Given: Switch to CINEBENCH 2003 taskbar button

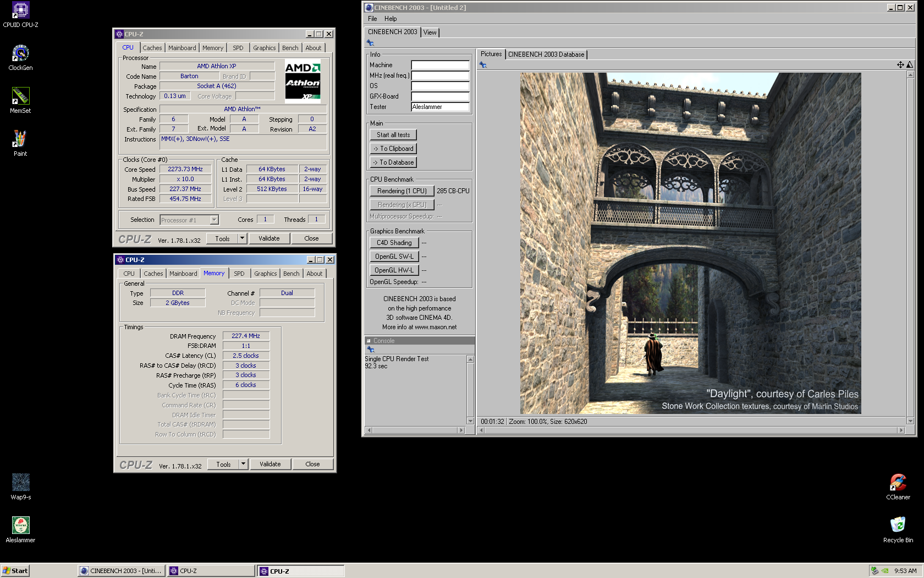Looking at the screenshot, I should (122, 571).
